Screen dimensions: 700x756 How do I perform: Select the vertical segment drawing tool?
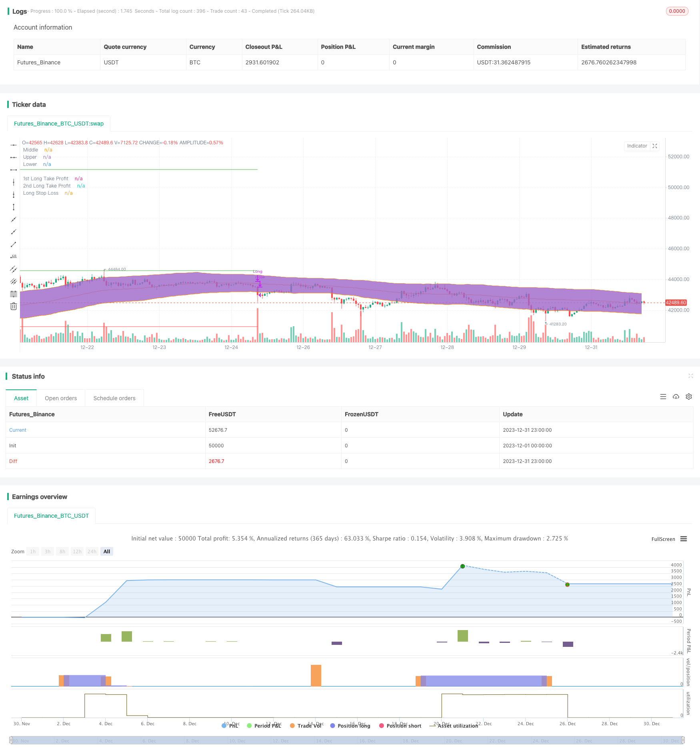(x=14, y=207)
